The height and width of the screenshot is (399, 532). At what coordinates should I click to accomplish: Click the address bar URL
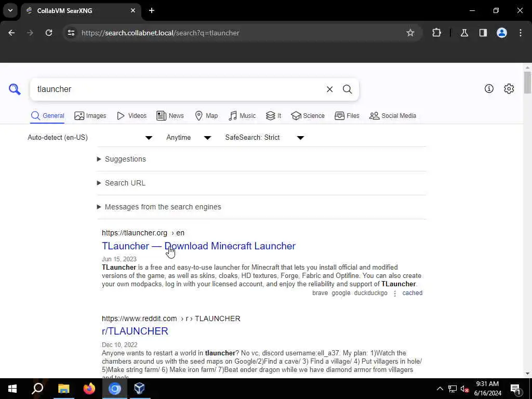pyautogui.click(x=161, y=33)
